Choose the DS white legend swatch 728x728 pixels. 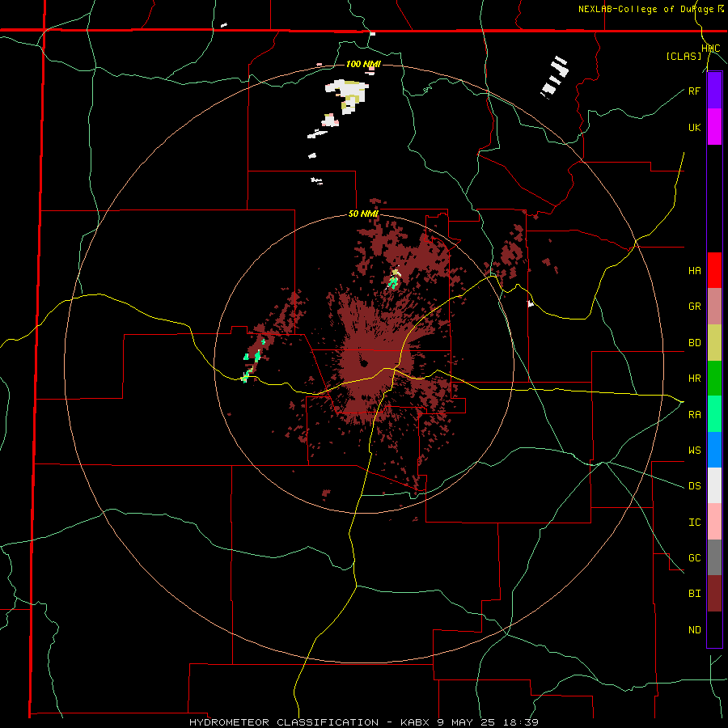coord(714,485)
